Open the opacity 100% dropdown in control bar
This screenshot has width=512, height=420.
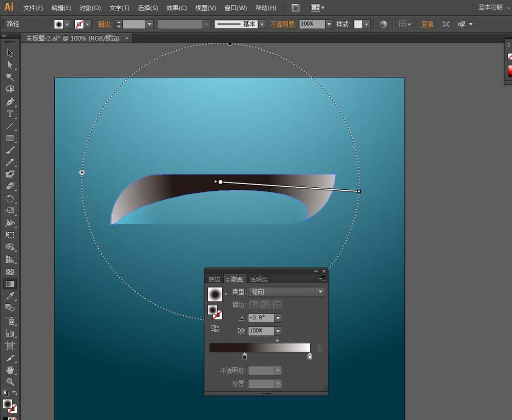[x=329, y=24]
